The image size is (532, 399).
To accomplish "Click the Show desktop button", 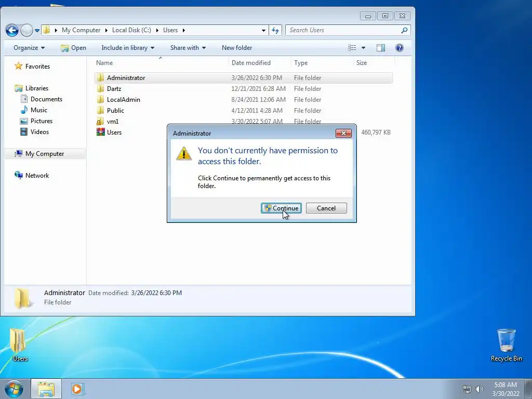I will pos(528,389).
